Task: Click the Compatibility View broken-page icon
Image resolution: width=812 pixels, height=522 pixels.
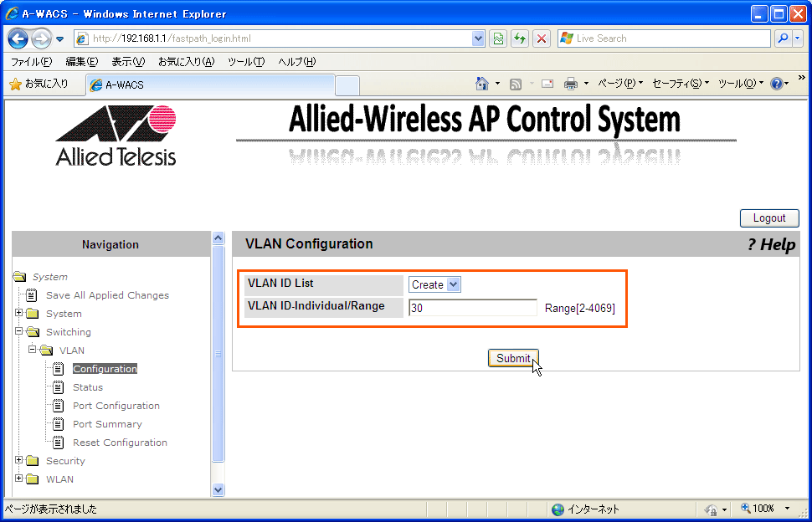Action: [498, 38]
